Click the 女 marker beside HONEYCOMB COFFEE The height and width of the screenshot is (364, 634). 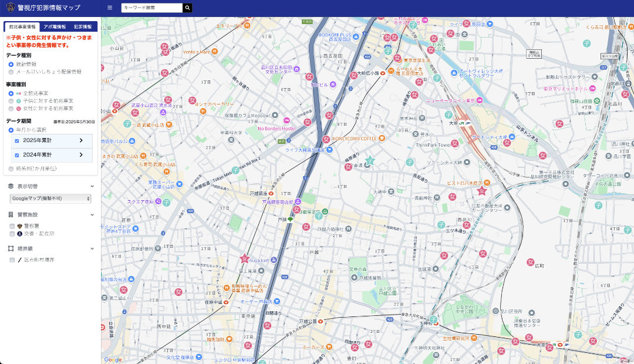[326, 139]
